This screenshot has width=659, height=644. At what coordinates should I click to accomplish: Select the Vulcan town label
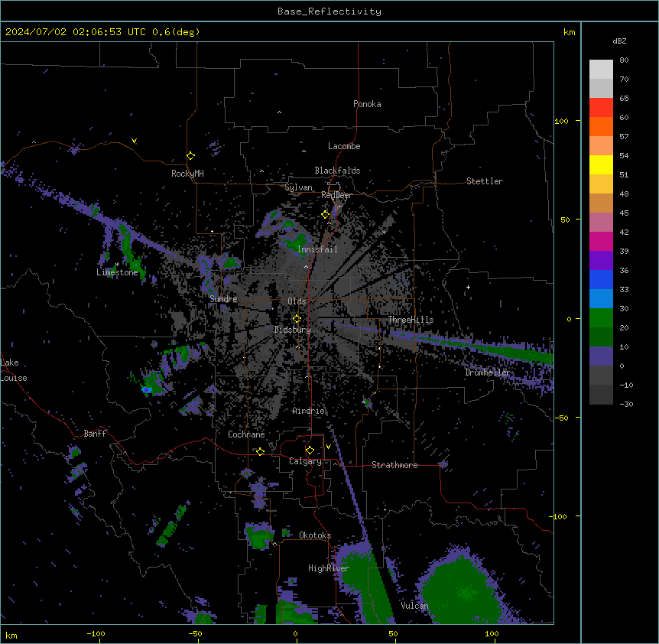[x=414, y=606]
